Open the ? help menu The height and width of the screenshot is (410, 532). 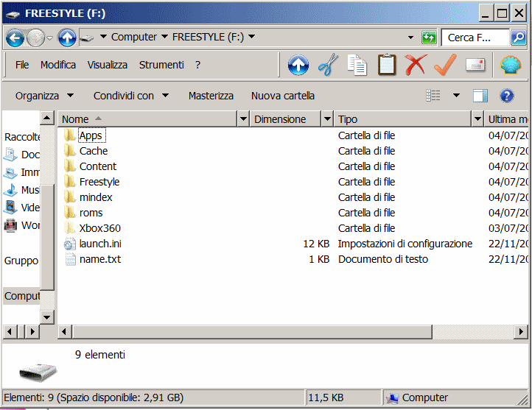coord(197,65)
